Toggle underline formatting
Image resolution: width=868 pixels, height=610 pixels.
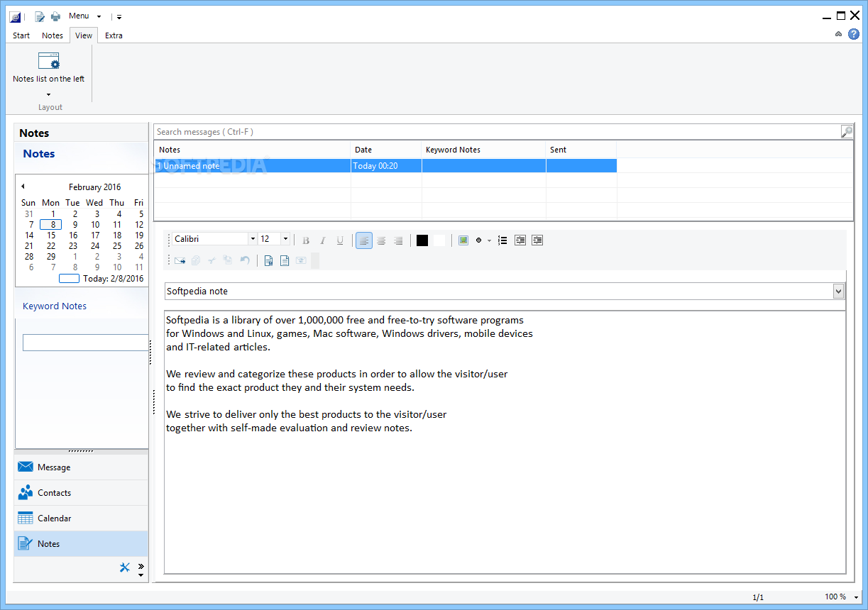click(340, 240)
